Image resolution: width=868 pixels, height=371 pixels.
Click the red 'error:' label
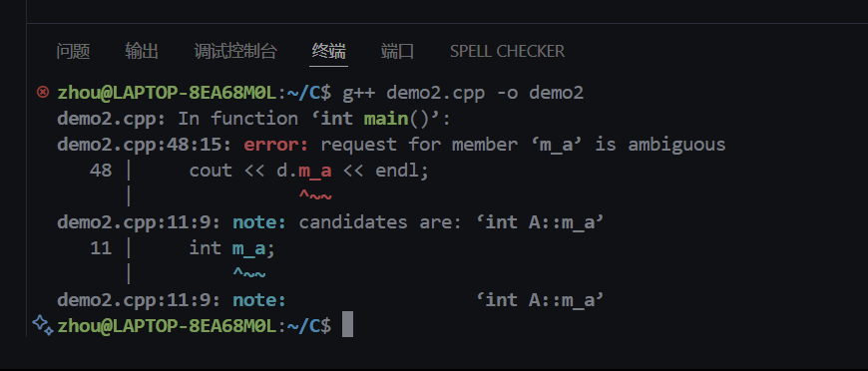[x=276, y=145]
